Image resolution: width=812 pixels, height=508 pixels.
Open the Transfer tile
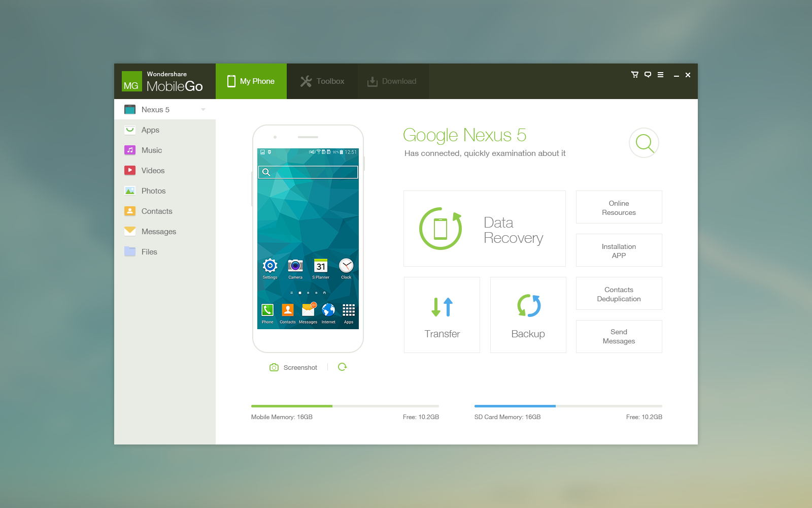[442, 315]
